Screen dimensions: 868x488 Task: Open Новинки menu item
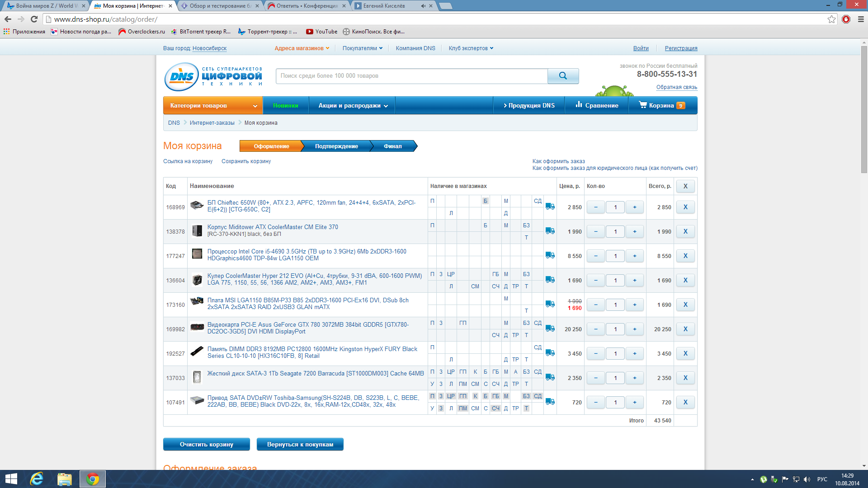285,105
